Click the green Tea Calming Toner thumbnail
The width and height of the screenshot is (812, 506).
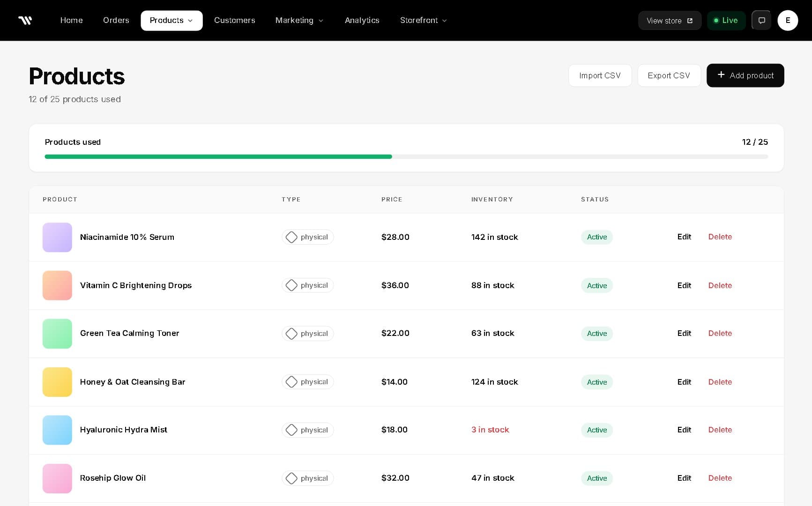coord(57,334)
